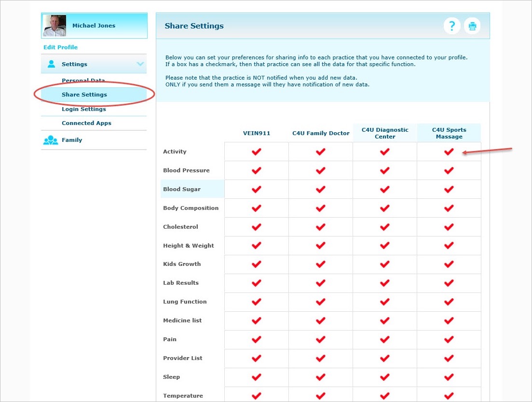Click the Michael Jones name
This screenshot has height=402, width=532.
pyautogui.click(x=94, y=26)
